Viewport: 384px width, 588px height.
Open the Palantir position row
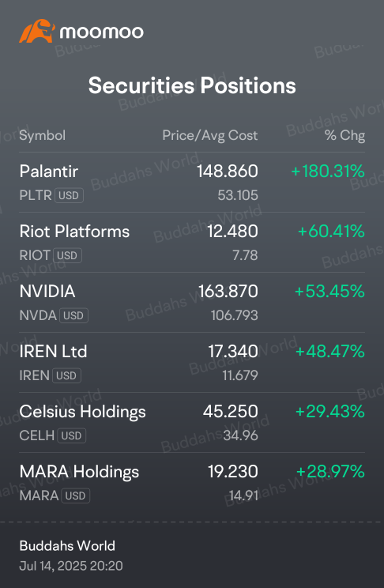click(192, 183)
